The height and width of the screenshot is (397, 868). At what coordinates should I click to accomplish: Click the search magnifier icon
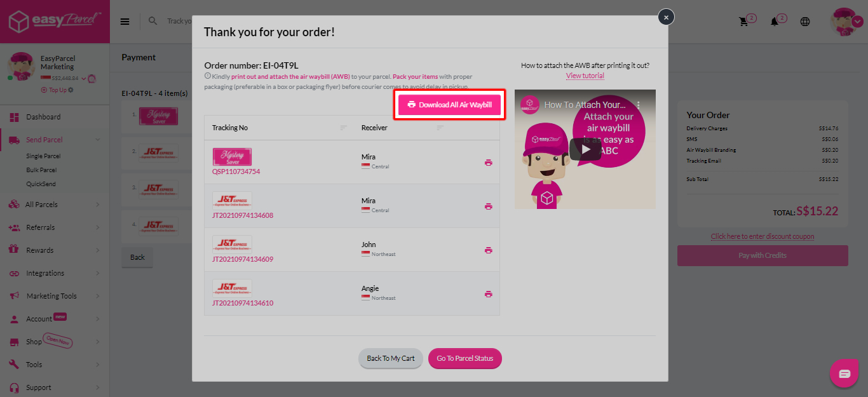153,21
